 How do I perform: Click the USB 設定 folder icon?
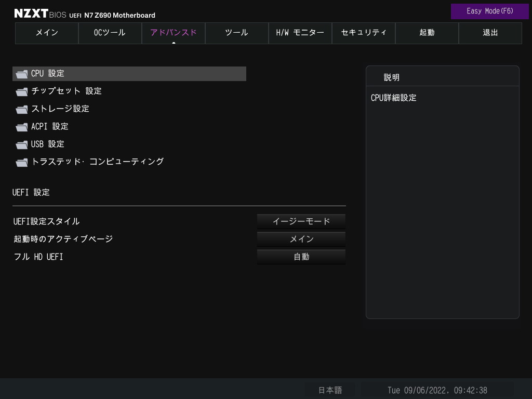pyautogui.click(x=22, y=144)
